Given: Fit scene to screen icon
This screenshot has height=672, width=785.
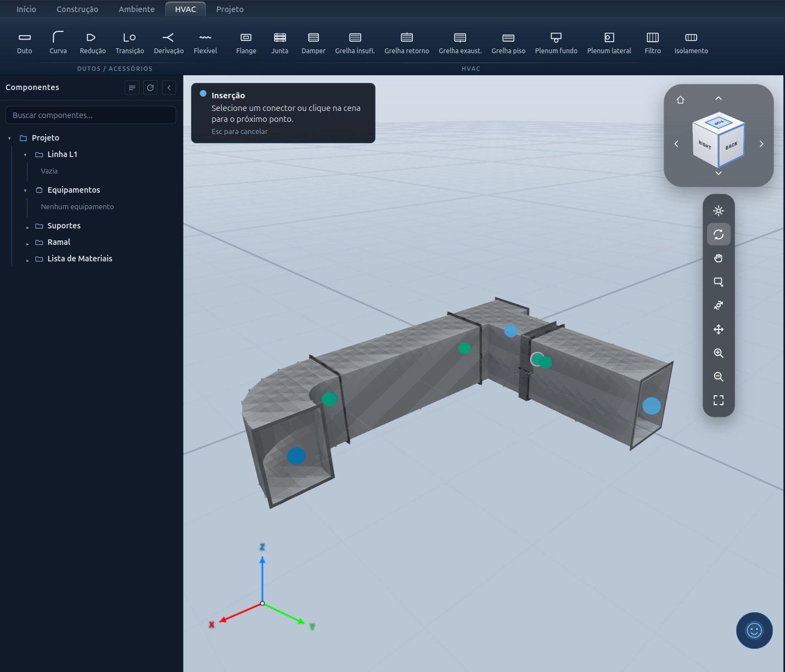Looking at the screenshot, I should click(x=719, y=400).
